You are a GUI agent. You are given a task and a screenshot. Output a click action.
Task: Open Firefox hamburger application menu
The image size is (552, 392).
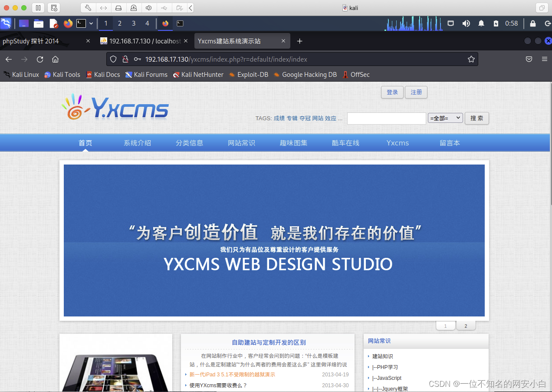(544, 59)
